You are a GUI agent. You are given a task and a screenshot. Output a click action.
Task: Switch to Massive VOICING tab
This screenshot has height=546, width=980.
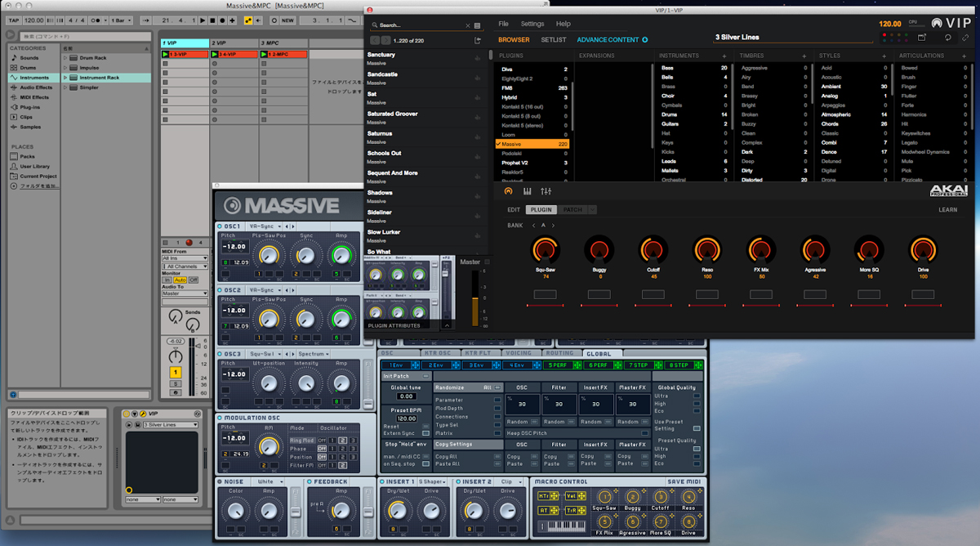click(x=519, y=353)
